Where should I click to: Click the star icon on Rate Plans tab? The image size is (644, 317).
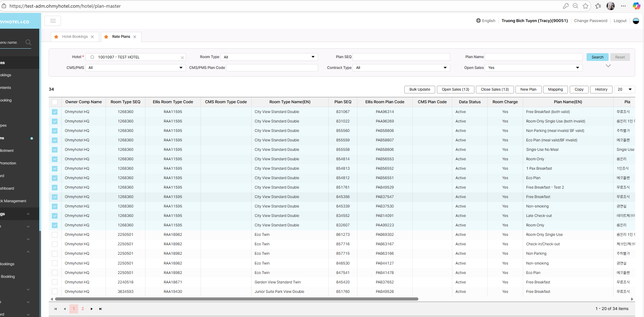click(x=106, y=37)
